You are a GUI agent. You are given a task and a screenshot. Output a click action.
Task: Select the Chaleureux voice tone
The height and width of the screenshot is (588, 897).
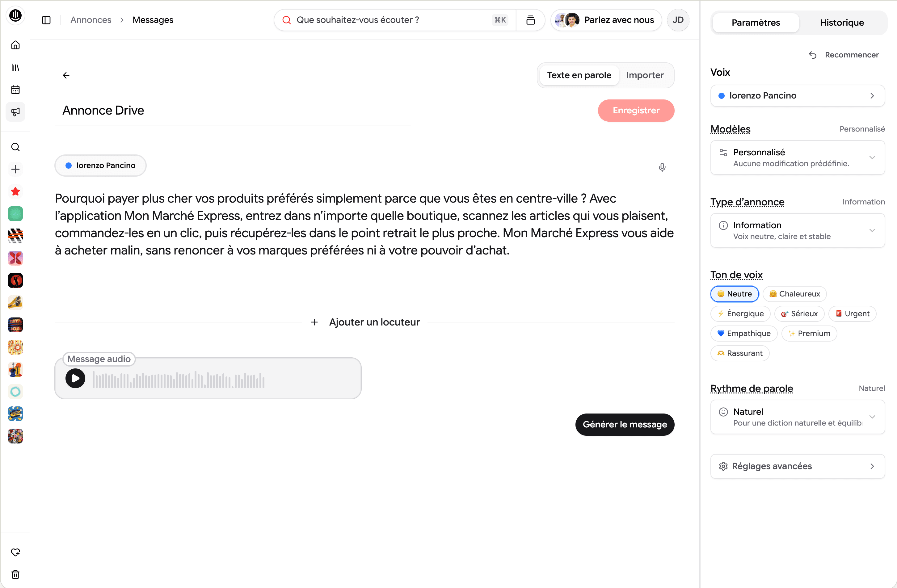[x=794, y=294]
